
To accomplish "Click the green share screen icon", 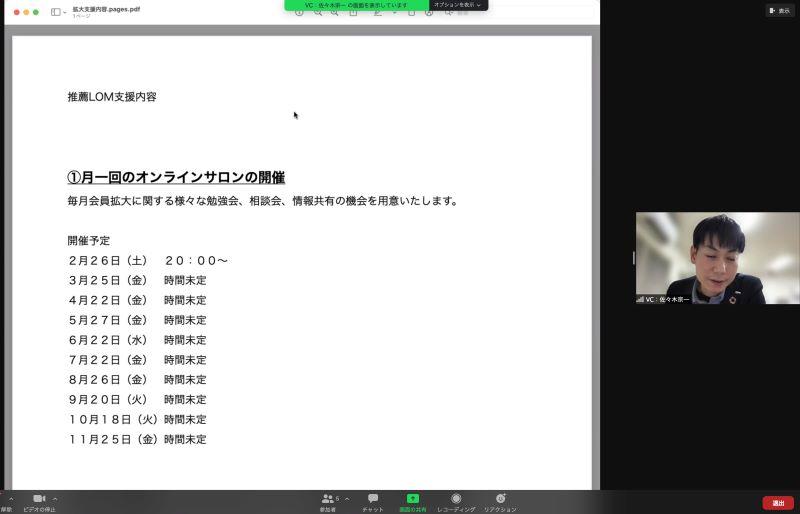I will click(412, 498).
